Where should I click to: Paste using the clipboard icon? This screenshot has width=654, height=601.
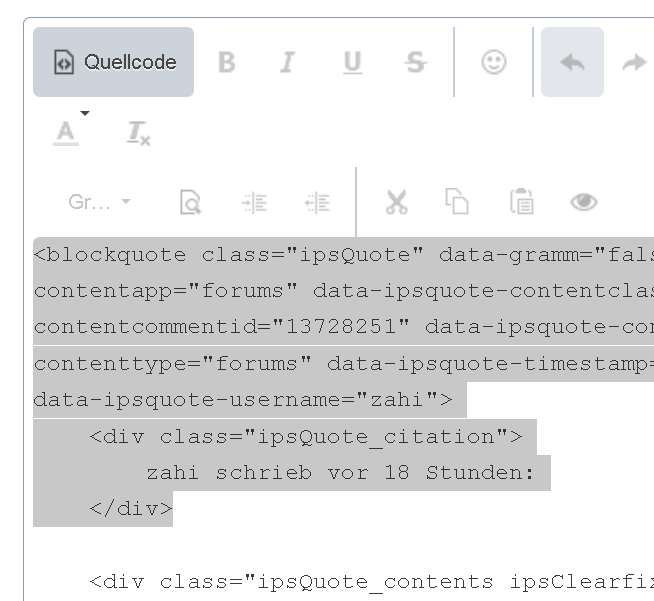[521, 202]
